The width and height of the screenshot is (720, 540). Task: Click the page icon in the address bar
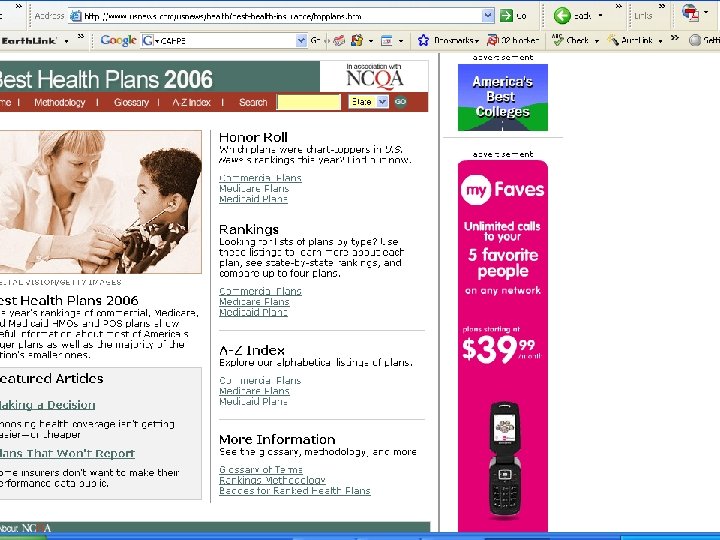coord(75,16)
